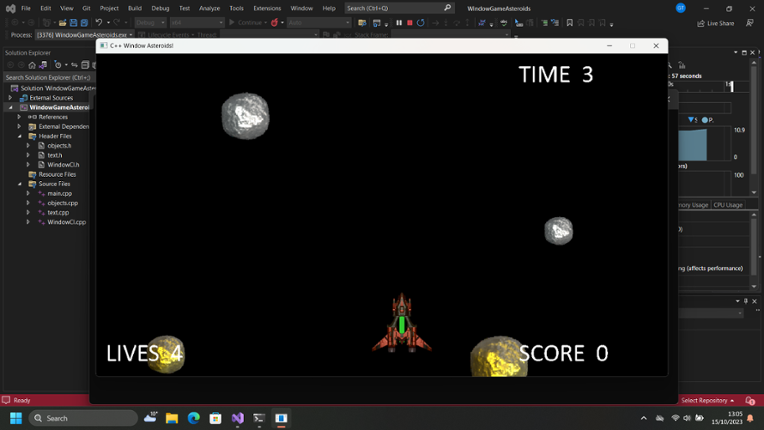Undo the last action
This screenshot has height=430, width=764.
pos(99,22)
